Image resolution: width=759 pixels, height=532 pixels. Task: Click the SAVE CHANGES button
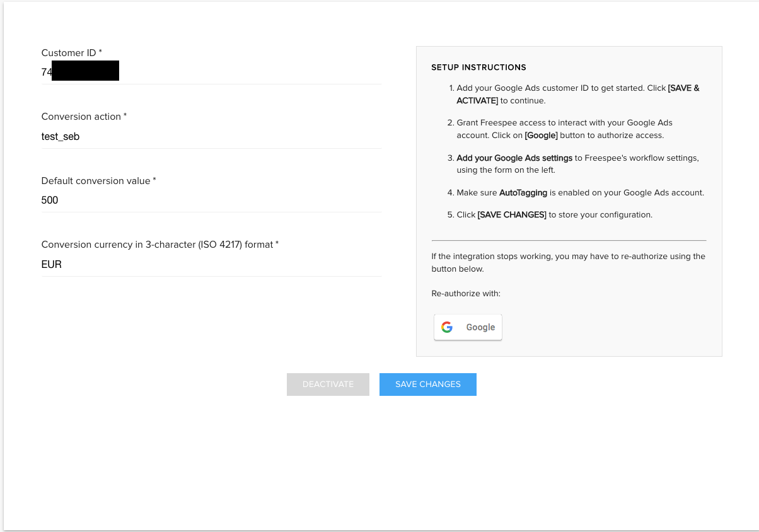[x=428, y=385]
